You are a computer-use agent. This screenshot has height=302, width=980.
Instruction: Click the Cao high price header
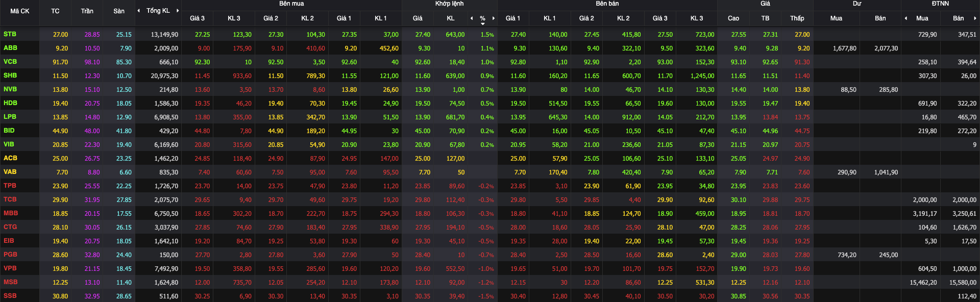[733, 18]
